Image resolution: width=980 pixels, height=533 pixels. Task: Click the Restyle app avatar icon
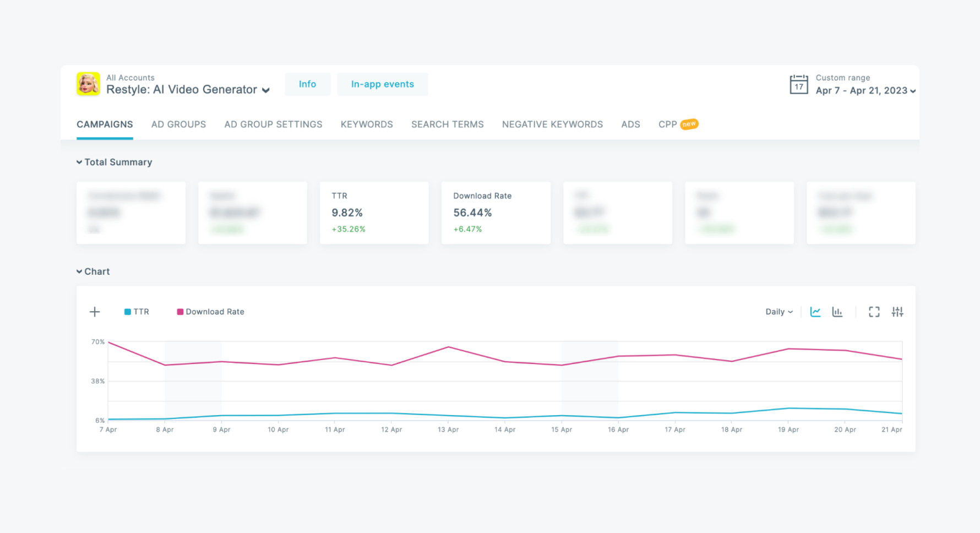point(88,84)
